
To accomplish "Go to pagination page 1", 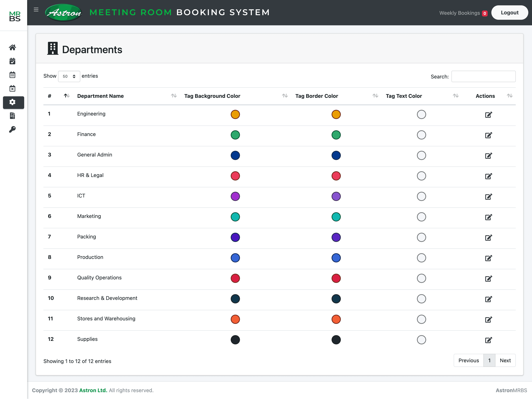I will pyautogui.click(x=489, y=360).
